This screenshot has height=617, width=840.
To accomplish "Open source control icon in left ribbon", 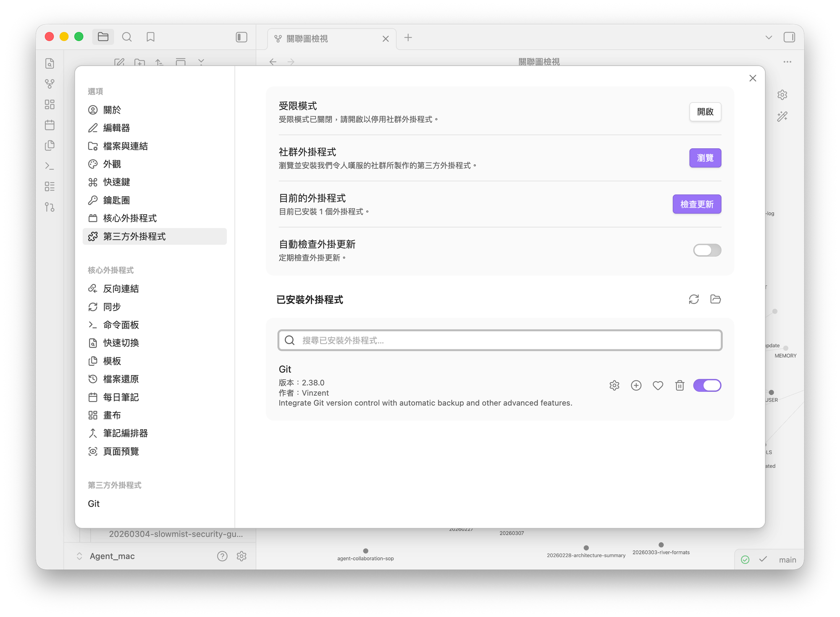I will click(x=50, y=207).
